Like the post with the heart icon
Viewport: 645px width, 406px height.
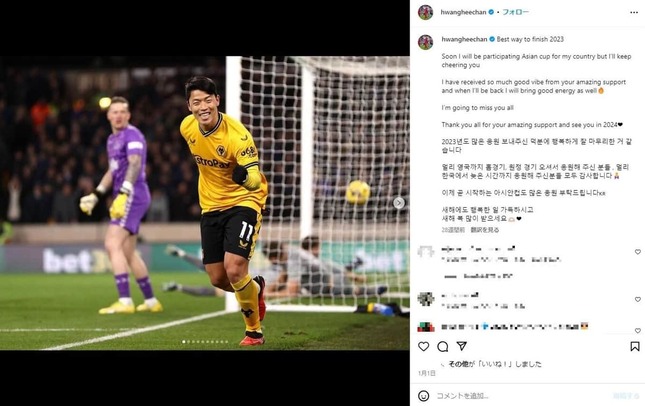click(423, 346)
